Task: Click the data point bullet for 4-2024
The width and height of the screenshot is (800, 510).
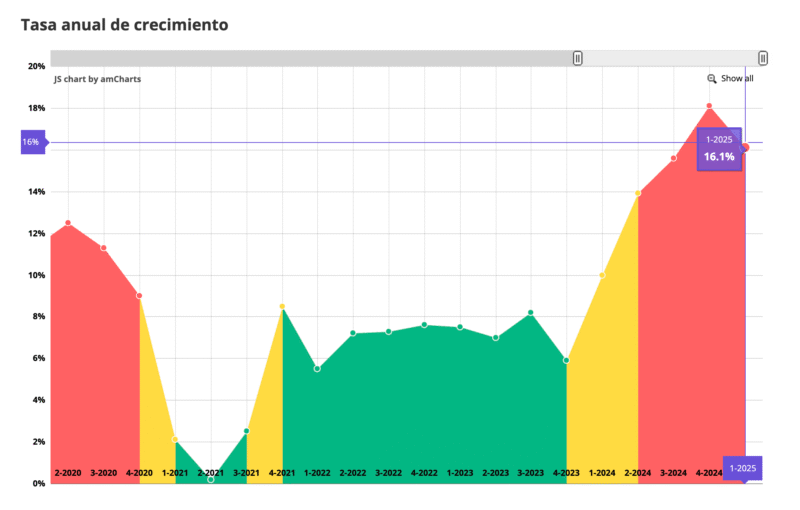Action: [709, 106]
